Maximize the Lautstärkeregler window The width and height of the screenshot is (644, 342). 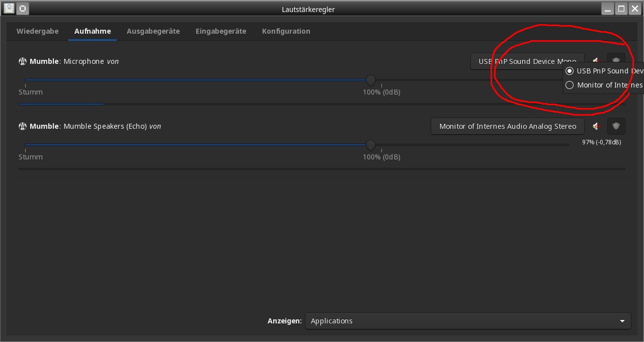621,9
